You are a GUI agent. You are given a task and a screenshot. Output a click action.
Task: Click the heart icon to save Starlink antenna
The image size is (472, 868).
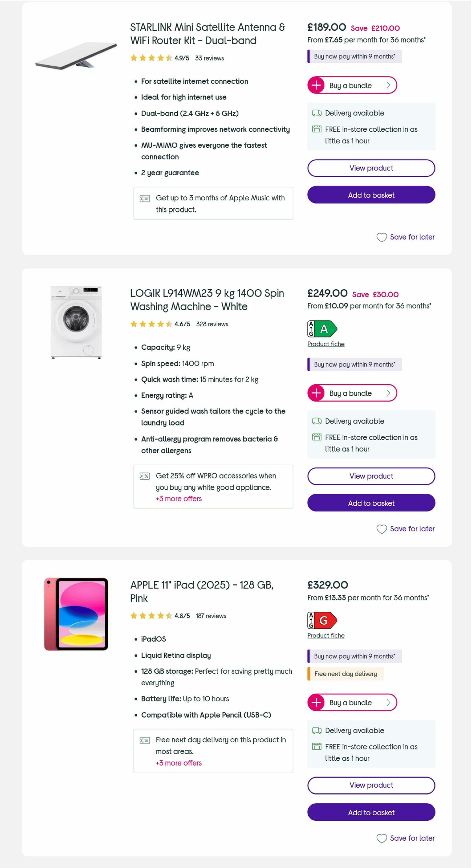pyautogui.click(x=382, y=237)
